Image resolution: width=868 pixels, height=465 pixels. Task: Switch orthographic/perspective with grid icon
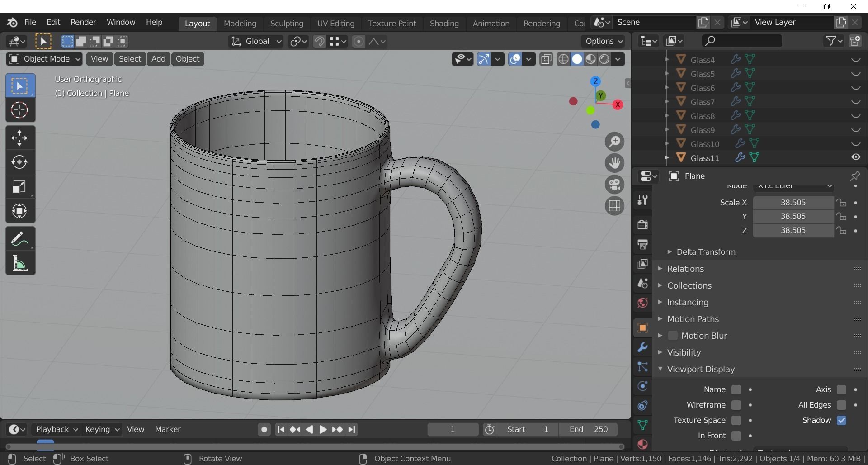pyautogui.click(x=614, y=206)
